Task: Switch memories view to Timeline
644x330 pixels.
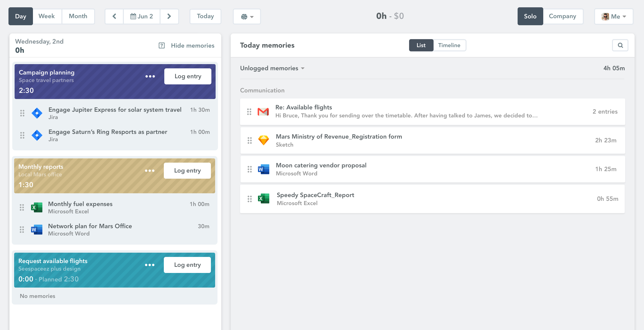Action: pyautogui.click(x=449, y=45)
